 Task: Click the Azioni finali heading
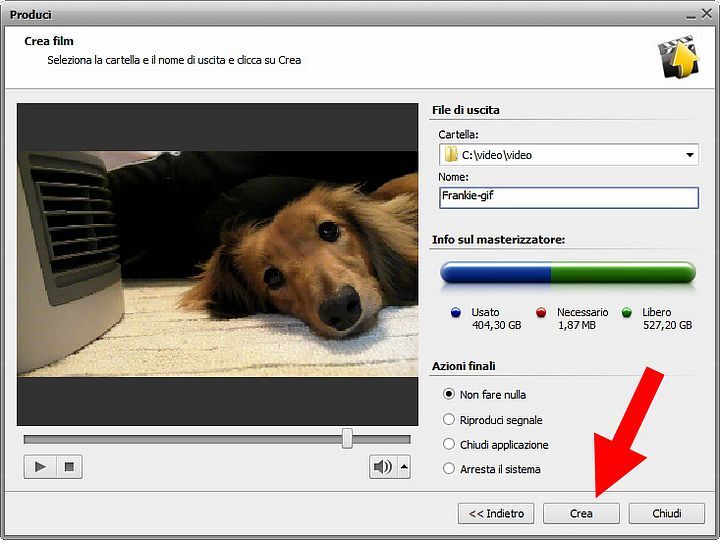pyautogui.click(x=463, y=366)
